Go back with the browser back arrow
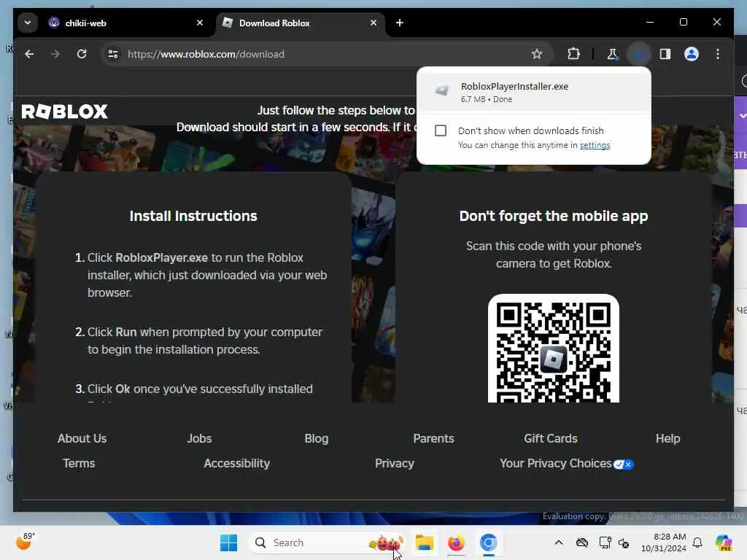 (x=29, y=54)
